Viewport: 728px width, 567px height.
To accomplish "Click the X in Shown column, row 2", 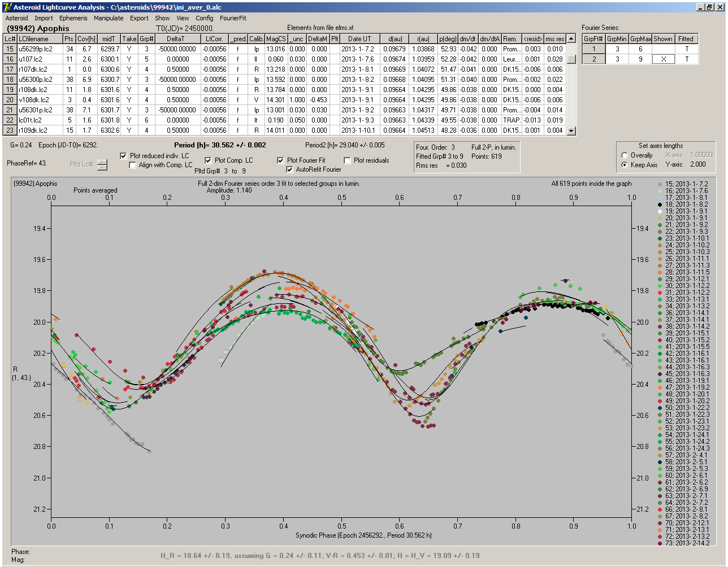I will coord(663,59).
